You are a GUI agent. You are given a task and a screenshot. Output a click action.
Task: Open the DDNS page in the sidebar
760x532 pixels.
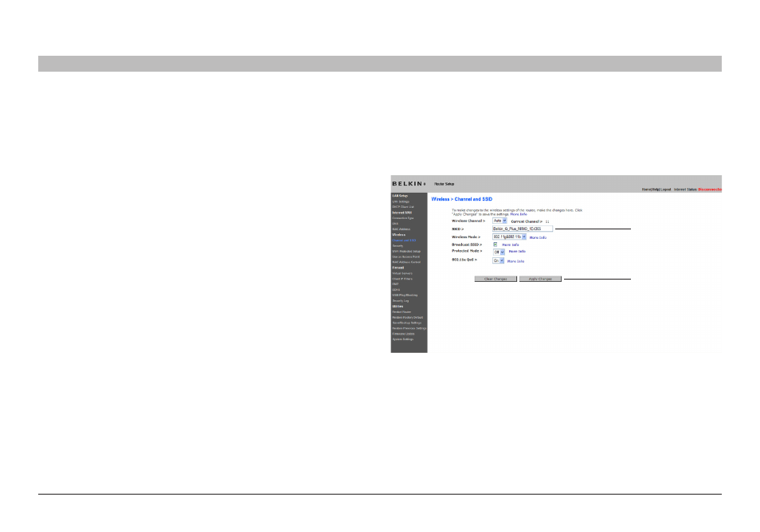[x=396, y=290]
